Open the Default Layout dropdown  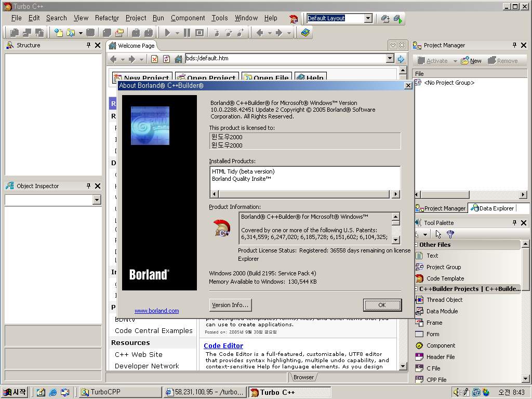[x=368, y=18]
